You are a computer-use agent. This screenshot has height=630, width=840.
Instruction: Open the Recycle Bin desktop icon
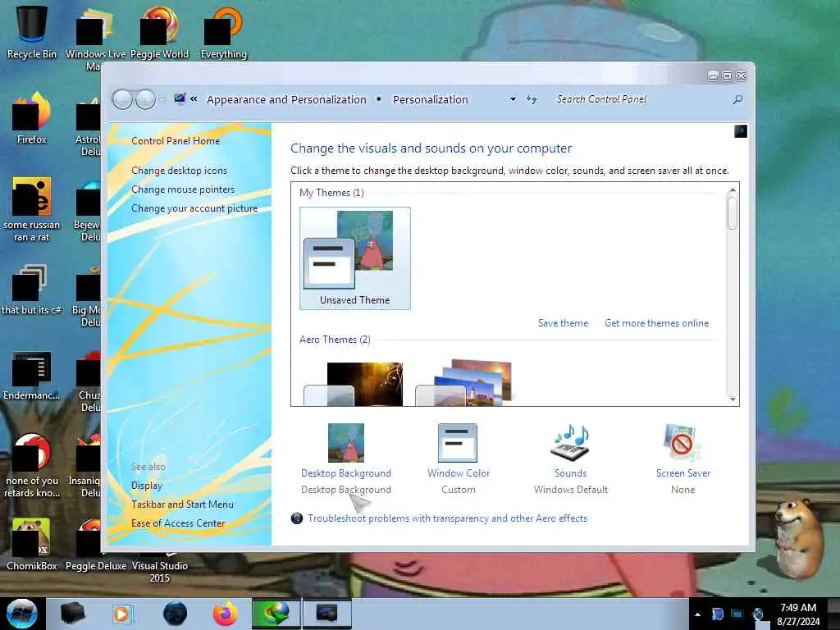pyautogui.click(x=32, y=30)
